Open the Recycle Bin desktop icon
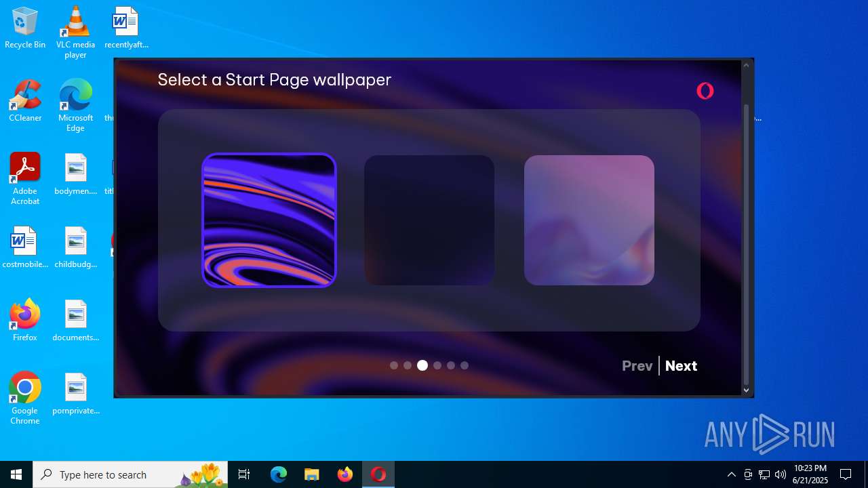This screenshot has width=868, height=488. (25, 28)
